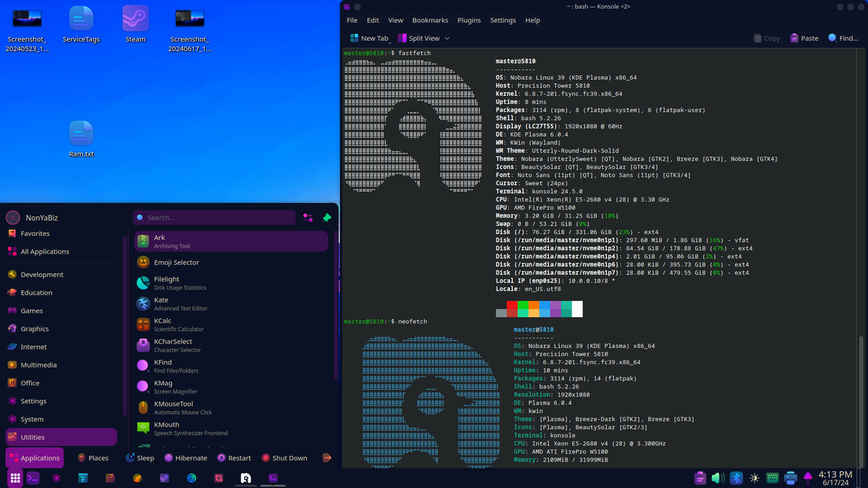Click the application launcher grid taskbar button
This screenshot has width=868, height=488.
pos(15,478)
